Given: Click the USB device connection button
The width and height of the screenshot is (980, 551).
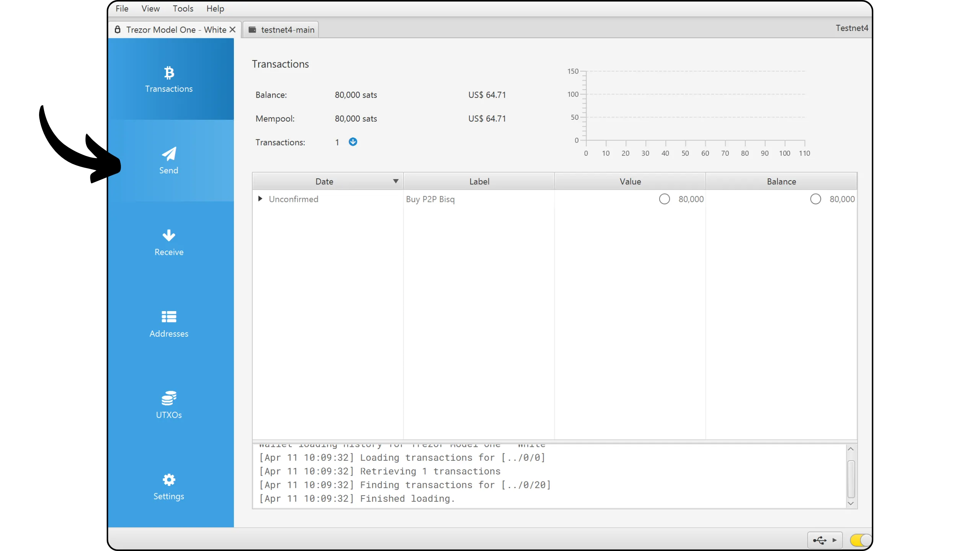Looking at the screenshot, I should pos(820,540).
